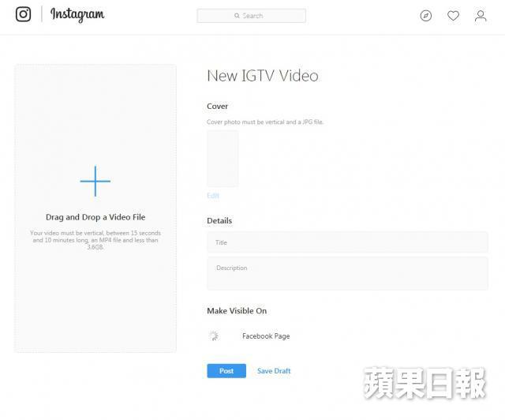Open the Explore compass icon
The image size is (505, 420).
tap(426, 16)
